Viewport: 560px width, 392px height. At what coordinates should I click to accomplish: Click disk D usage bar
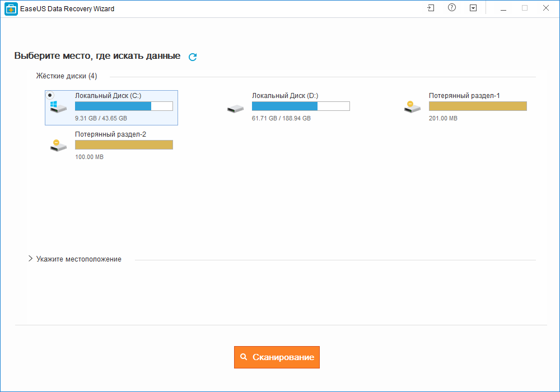click(301, 106)
